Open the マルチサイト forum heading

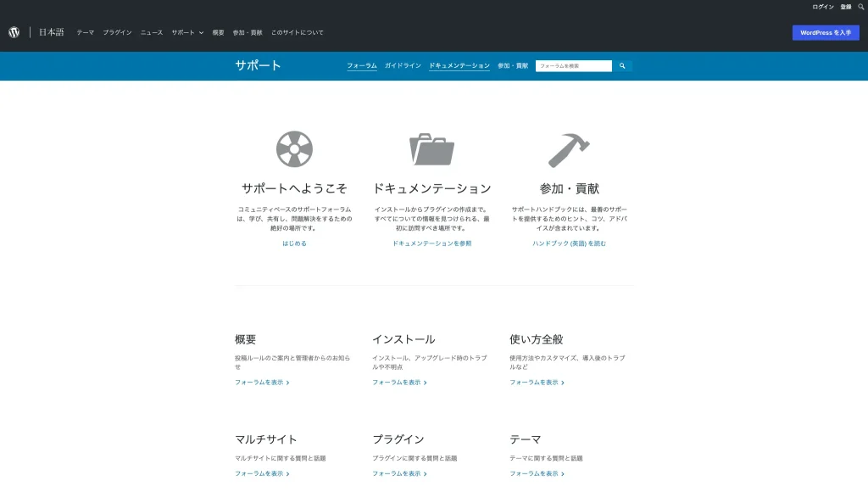click(265, 439)
